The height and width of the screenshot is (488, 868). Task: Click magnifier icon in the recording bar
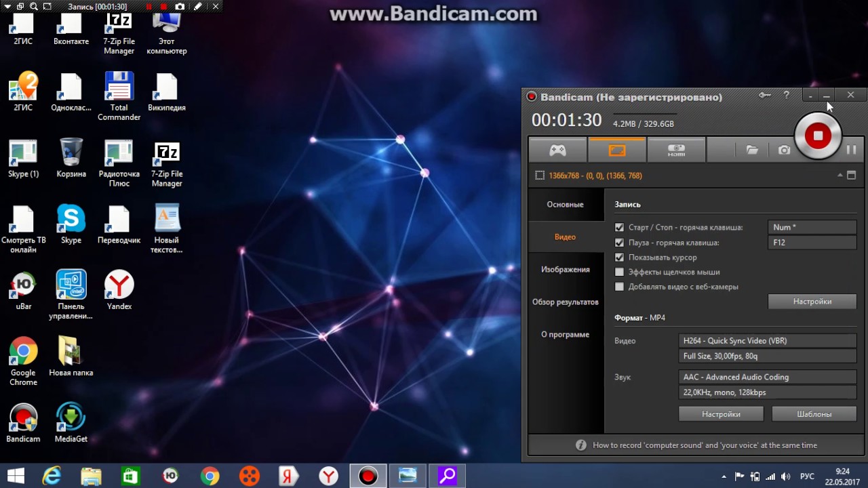click(x=33, y=7)
